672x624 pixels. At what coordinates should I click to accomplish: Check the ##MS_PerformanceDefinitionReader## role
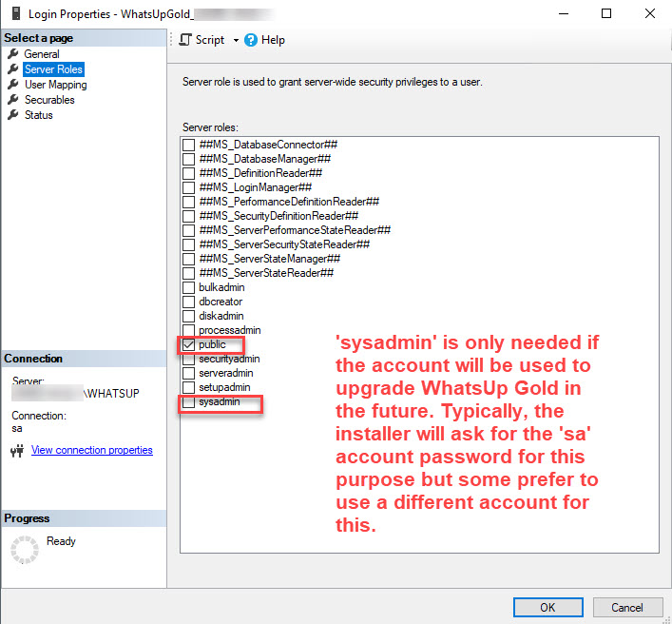pyautogui.click(x=188, y=202)
